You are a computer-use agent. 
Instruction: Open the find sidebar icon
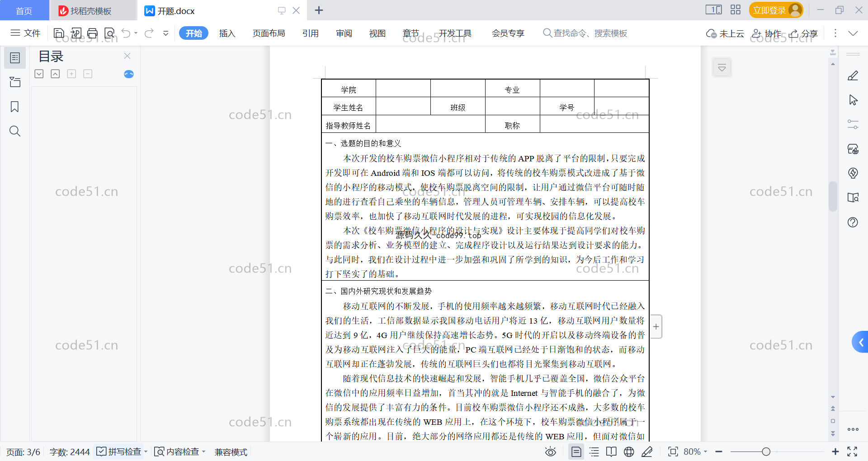click(x=15, y=131)
